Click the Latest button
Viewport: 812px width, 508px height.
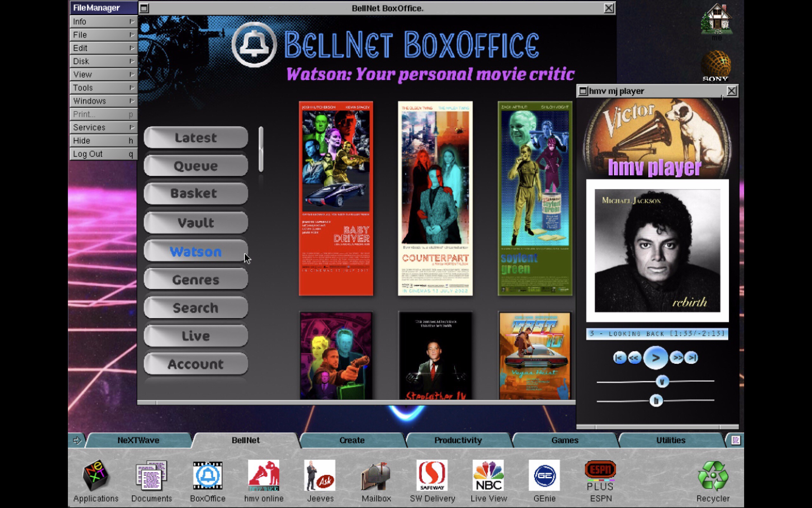click(196, 137)
